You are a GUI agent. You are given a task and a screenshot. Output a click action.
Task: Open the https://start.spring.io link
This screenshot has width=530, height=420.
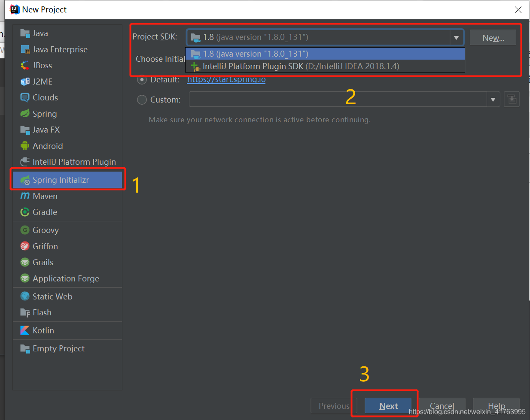coord(226,79)
